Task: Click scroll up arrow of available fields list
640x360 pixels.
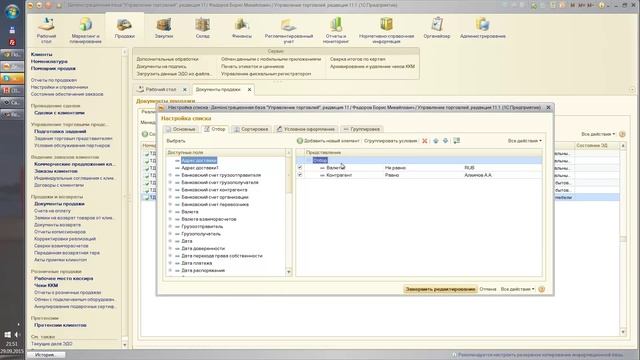Action: coord(289,152)
